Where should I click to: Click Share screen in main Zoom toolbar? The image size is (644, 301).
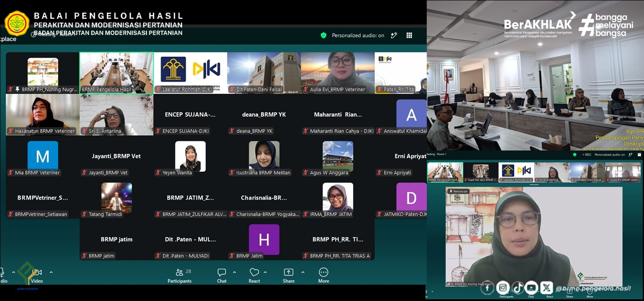[x=289, y=276]
